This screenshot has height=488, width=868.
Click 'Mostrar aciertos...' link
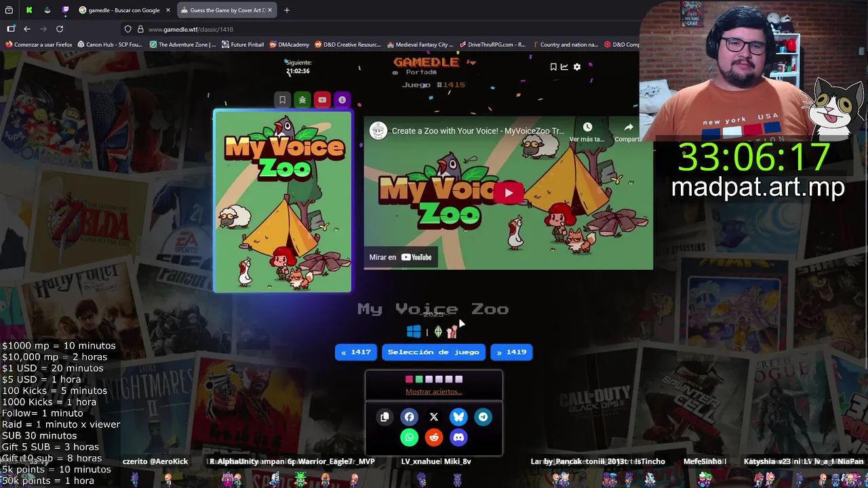click(434, 392)
